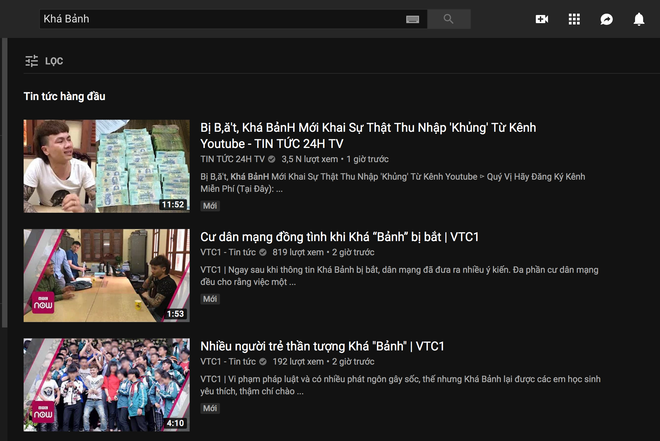Open the messages share icon
660x441 pixels.
pos(607,19)
